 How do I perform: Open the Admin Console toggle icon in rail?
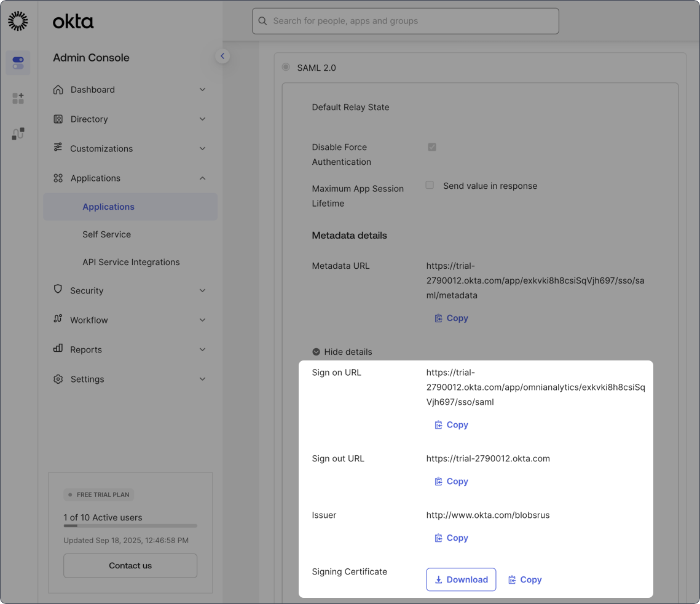(18, 63)
